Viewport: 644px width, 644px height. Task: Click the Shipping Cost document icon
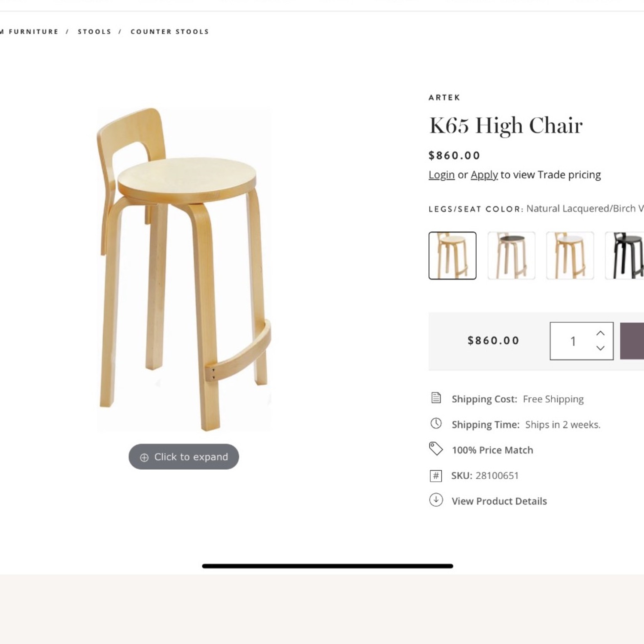click(436, 398)
